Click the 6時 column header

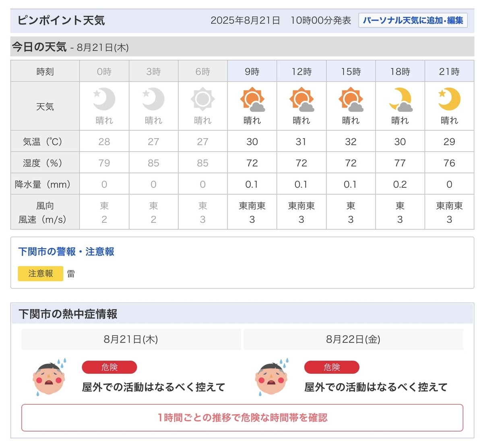[x=203, y=72]
